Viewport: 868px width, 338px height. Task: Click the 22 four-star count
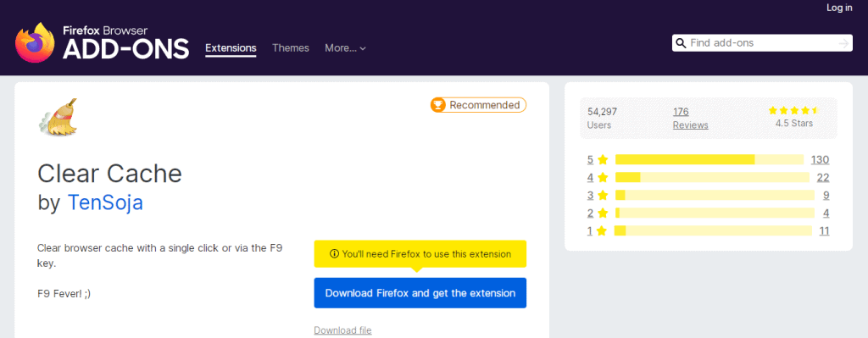coord(823,178)
